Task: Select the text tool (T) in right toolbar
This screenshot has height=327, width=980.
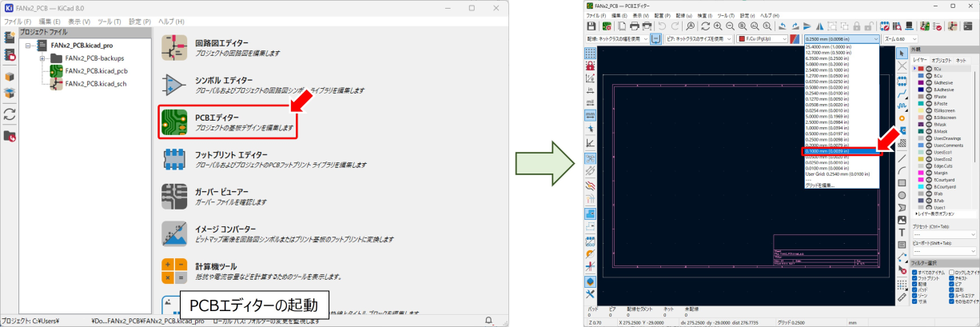Action: click(902, 233)
